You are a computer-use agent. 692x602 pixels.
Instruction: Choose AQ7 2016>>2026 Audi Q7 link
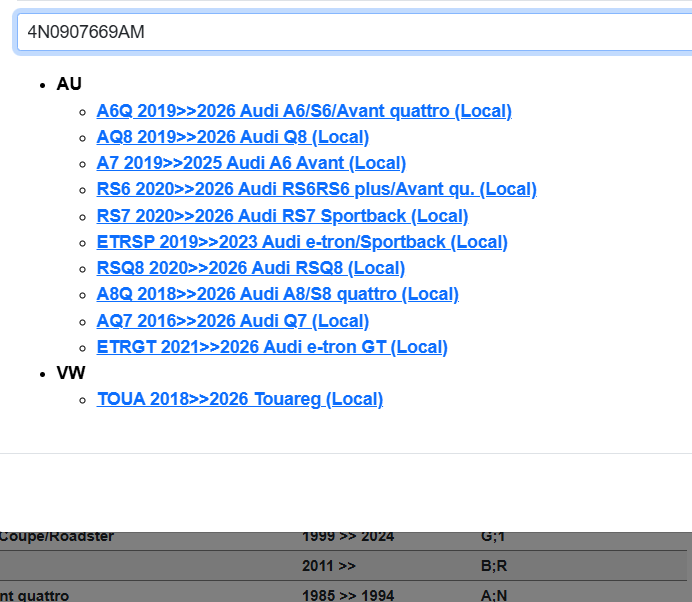[232, 321]
